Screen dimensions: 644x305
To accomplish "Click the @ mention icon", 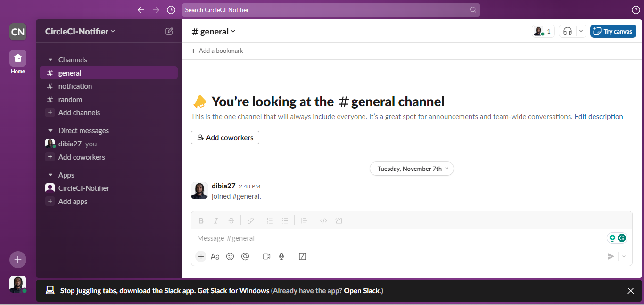I will pyautogui.click(x=245, y=256).
